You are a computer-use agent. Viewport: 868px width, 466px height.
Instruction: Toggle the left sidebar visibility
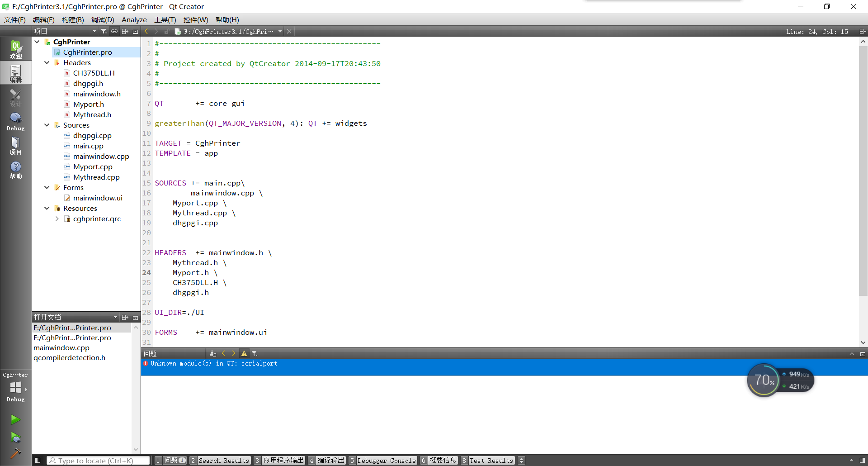pyautogui.click(x=38, y=461)
